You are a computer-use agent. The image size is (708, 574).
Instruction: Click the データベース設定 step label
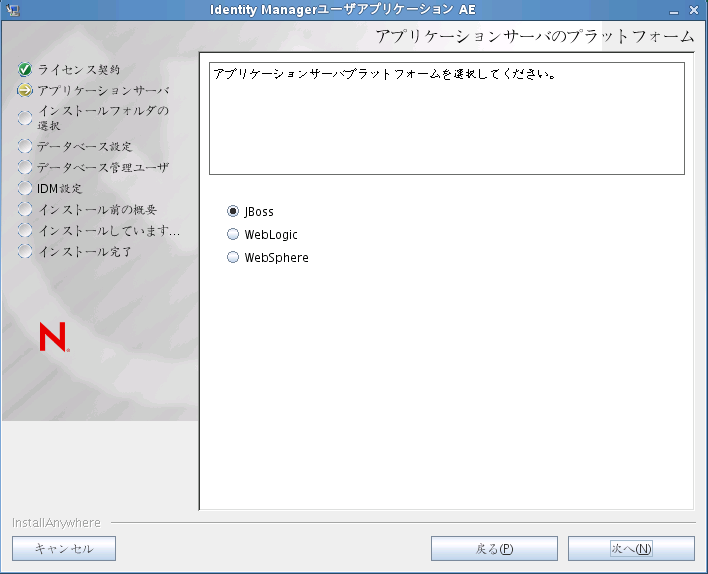coord(84,146)
